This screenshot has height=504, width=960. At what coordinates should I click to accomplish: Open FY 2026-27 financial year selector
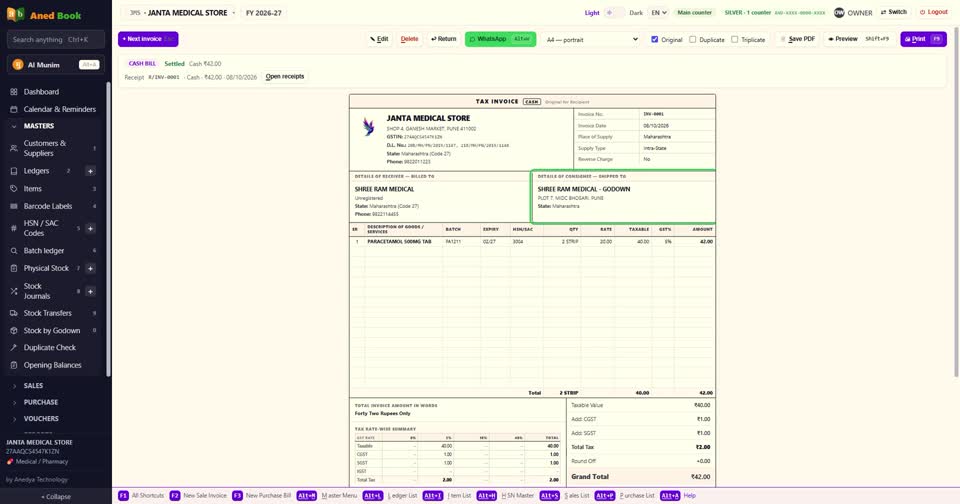click(x=264, y=12)
